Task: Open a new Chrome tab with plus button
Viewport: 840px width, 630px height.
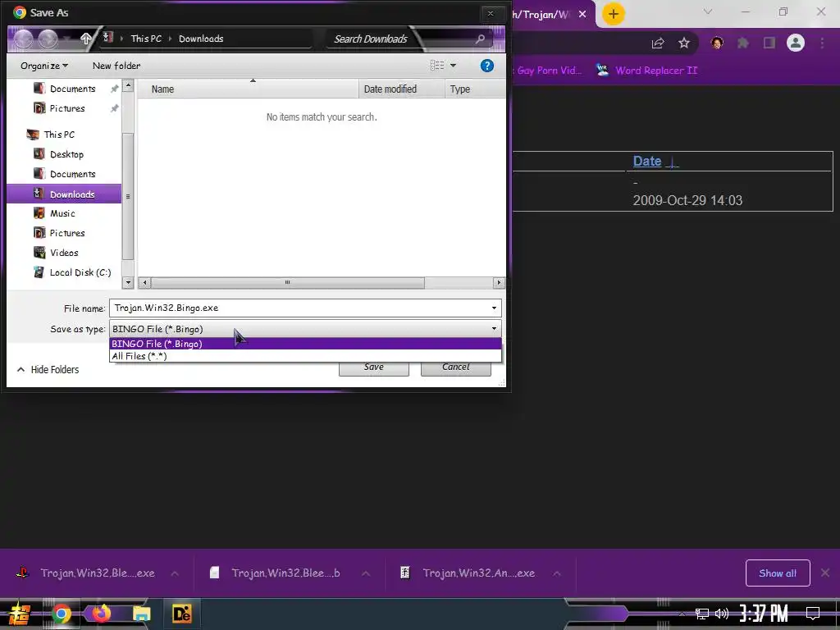Action: (x=614, y=14)
